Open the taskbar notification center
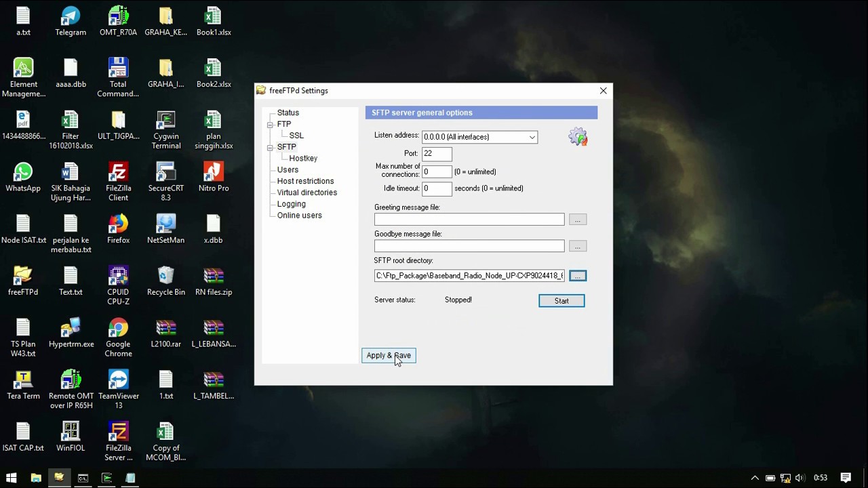 pos(846,478)
